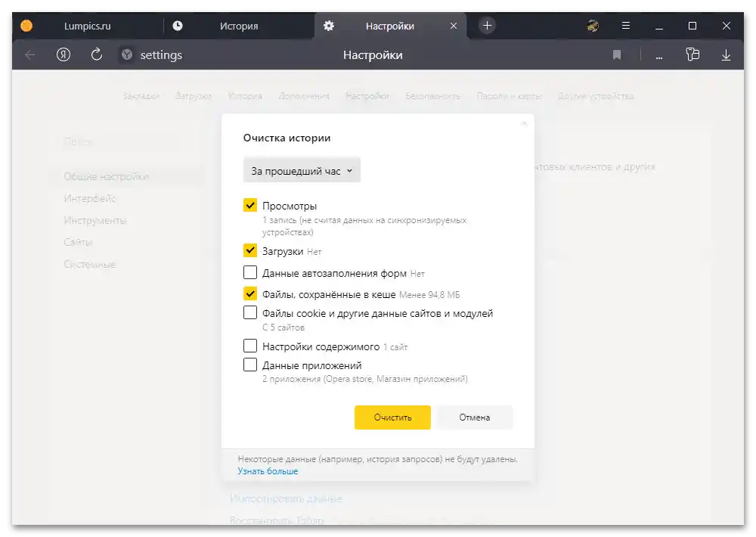Reload the page with refresh icon

[97, 54]
